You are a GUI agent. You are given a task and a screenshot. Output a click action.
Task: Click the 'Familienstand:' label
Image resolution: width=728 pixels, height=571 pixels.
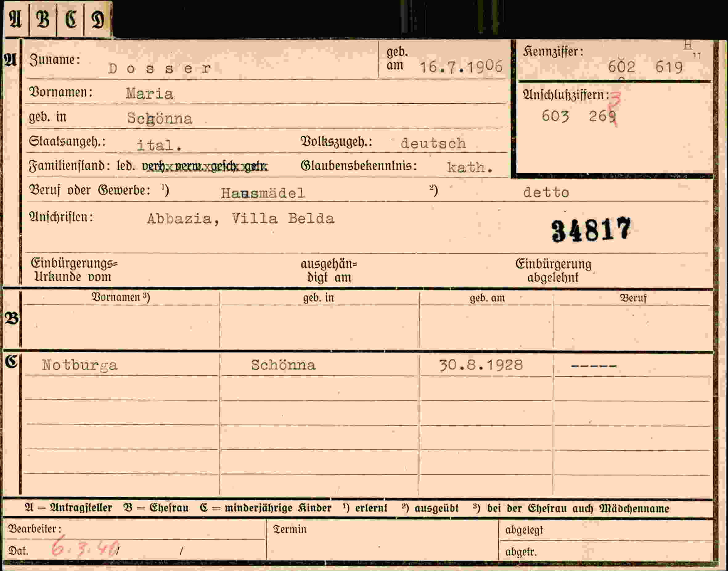69,166
